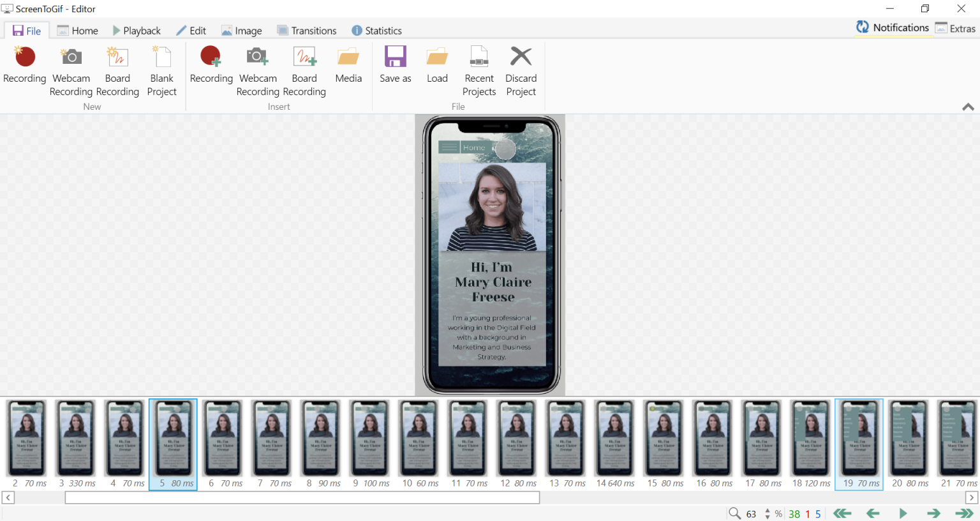Discard the current project

[x=521, y=70]
